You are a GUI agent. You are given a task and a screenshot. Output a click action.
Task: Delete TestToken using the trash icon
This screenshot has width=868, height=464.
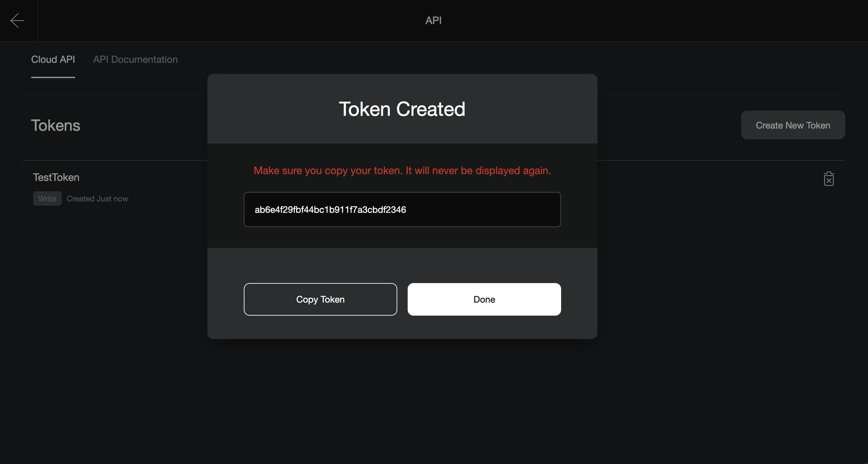(x=829, y=179)
